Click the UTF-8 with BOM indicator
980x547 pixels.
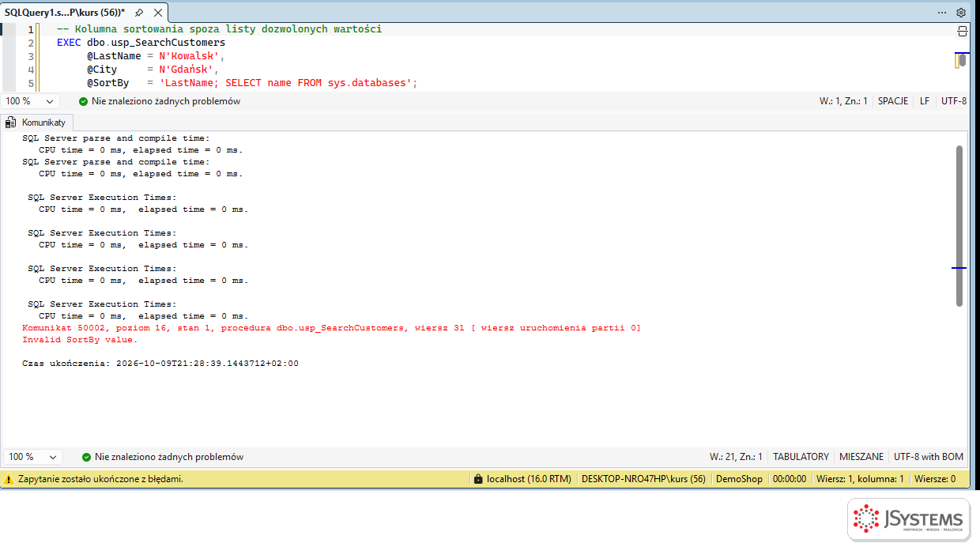pyautogui.click(x=929, y=457)
